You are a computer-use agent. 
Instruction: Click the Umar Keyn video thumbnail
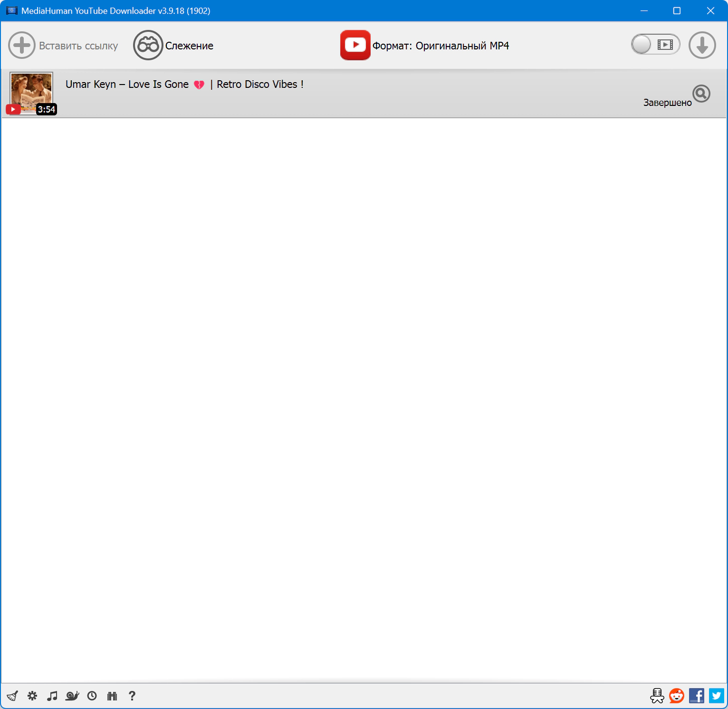click(x=31, y=93)
